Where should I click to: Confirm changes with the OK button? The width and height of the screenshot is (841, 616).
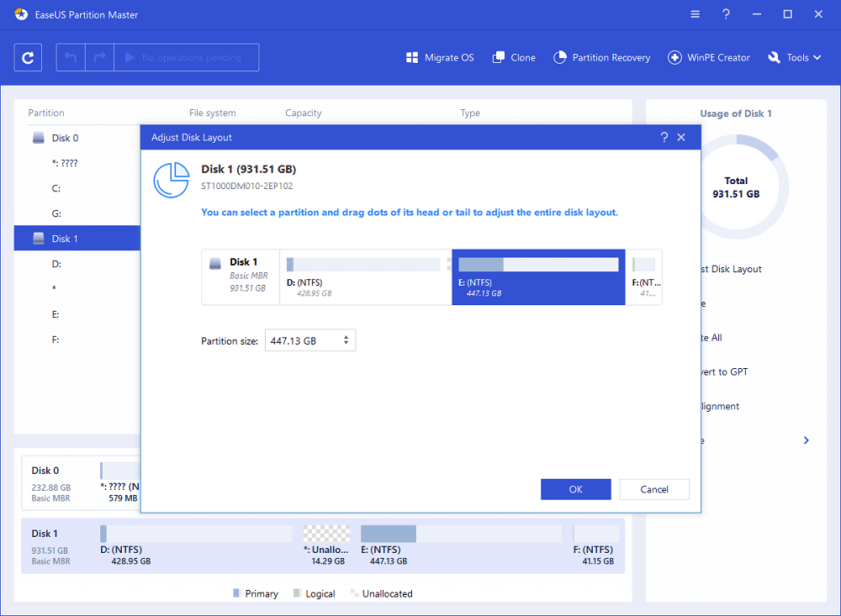click(x=575, y=489)
